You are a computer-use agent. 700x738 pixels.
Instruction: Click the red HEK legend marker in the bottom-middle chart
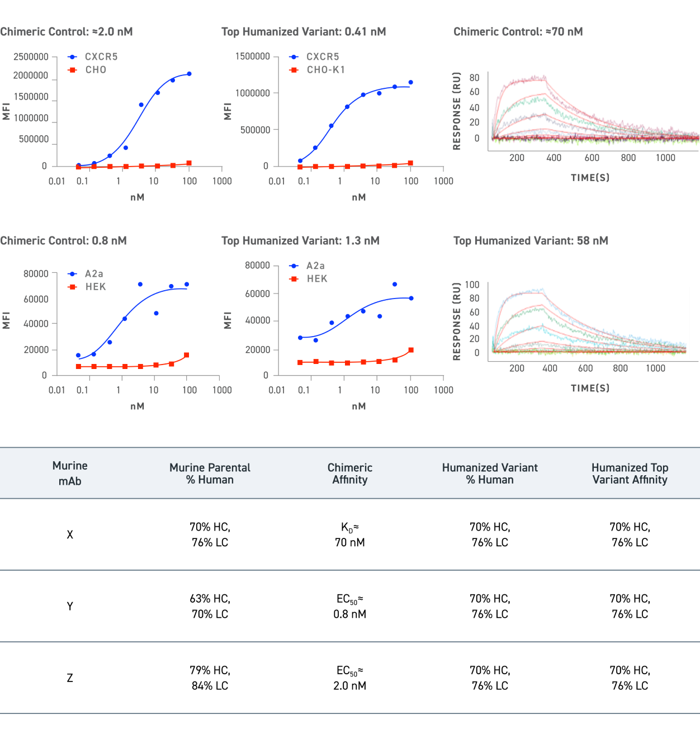click(294, 279)
